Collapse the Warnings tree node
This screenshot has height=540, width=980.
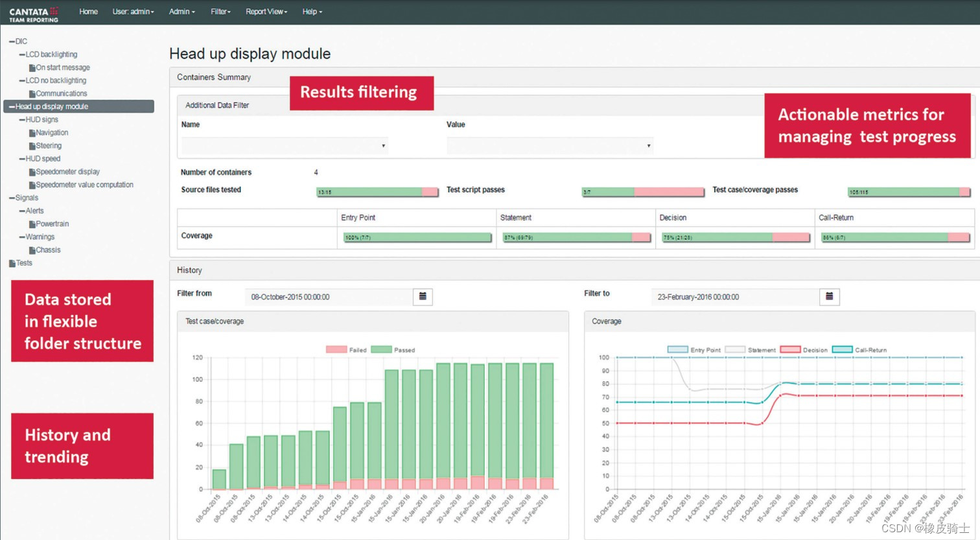[22, 237]
